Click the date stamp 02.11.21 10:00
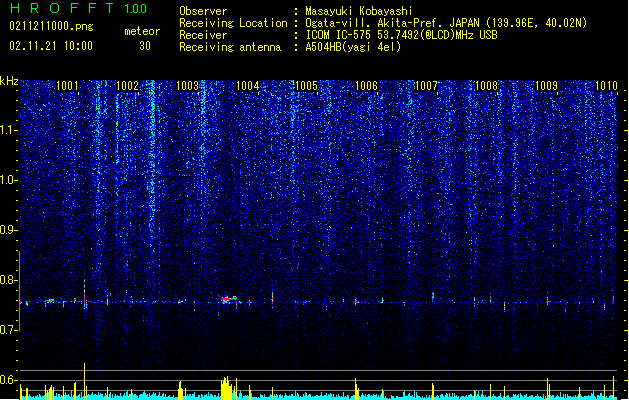 [x=51, y=46]
